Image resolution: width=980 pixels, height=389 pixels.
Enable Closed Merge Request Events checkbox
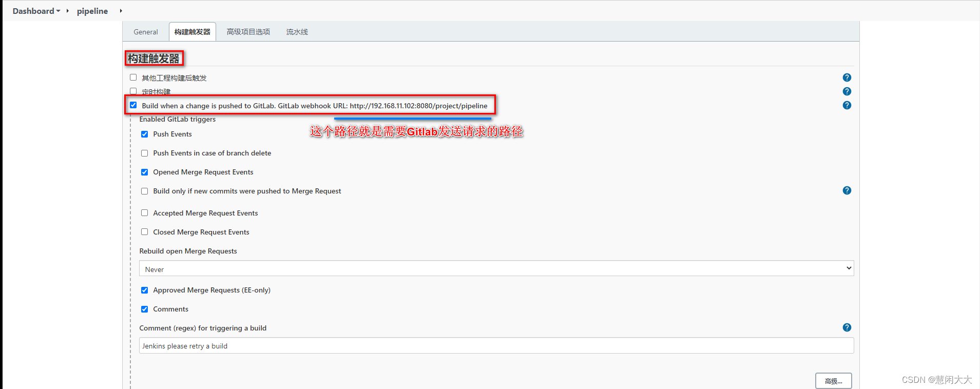(x=145, y=232)
